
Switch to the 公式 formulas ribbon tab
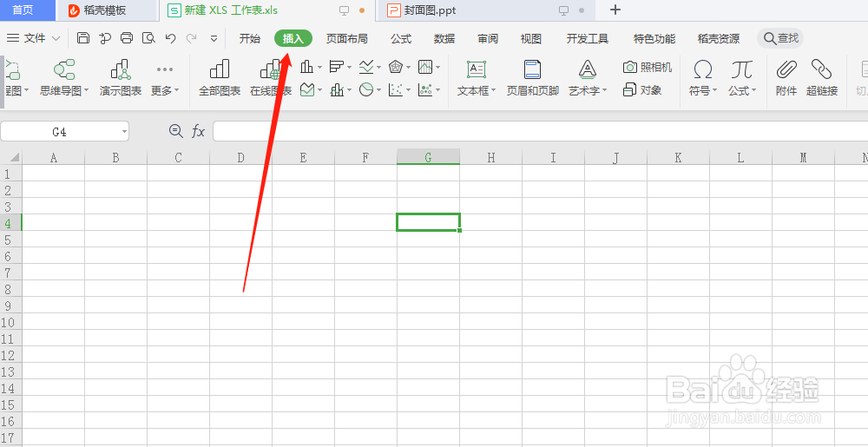pyautogui.click(x=401, y=39)
